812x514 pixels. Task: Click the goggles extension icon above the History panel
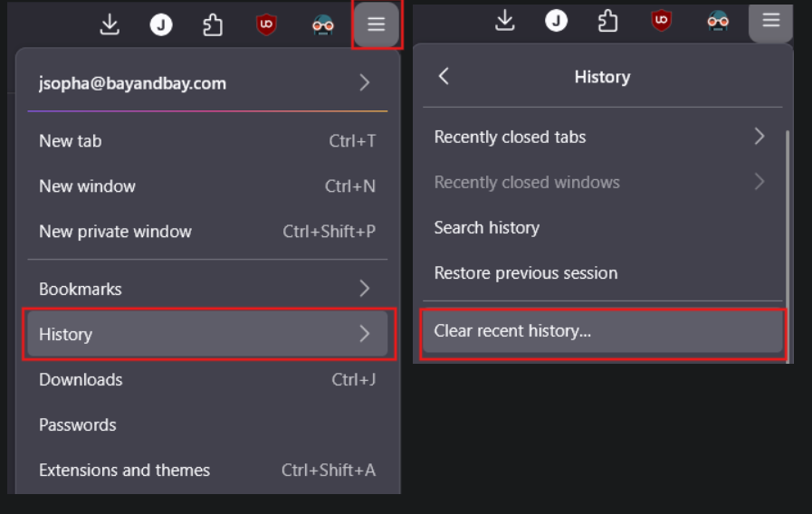tap(718, 21)
